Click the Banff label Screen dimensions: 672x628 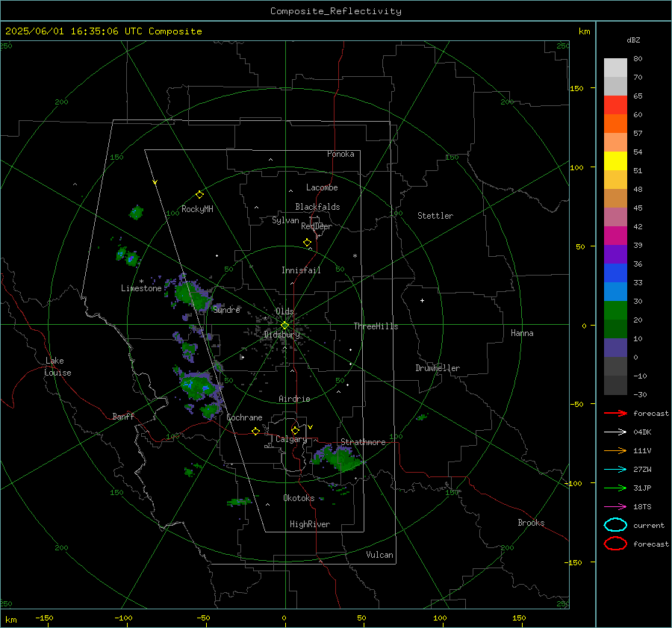(x=123, y=416)
